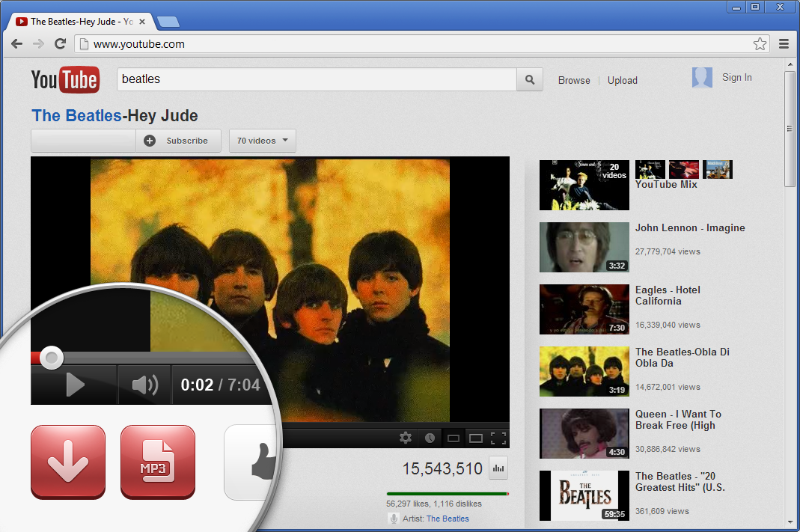Open the video settings gear
Viewport: 800px width, 532px height.
(406, 438)
